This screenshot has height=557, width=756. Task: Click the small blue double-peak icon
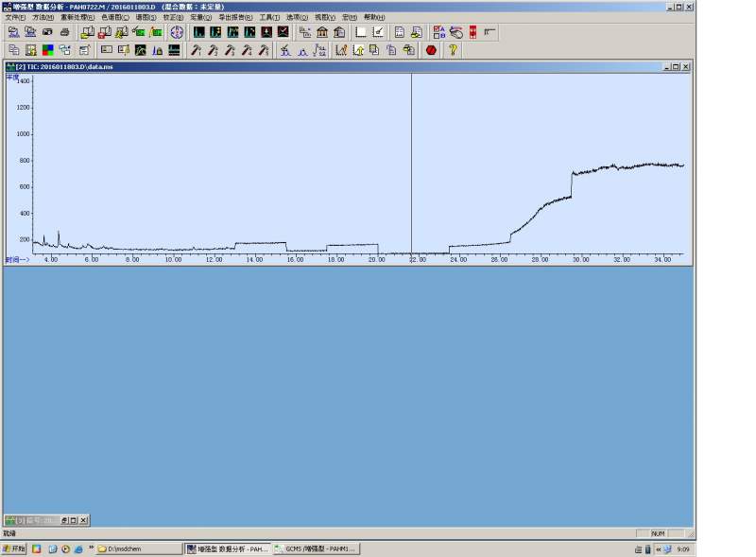[x=302, y=50]
